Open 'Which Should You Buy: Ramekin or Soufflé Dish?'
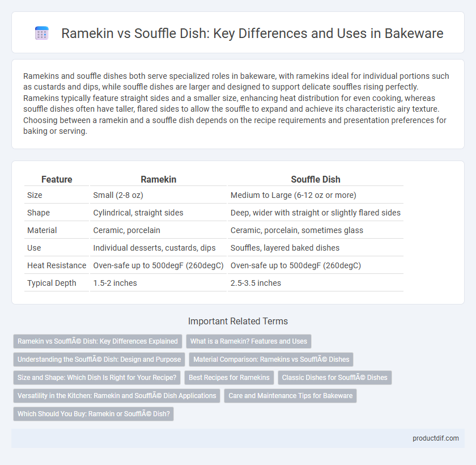The image size is (476, 465). pyautogui.click(x=93, y=414)
